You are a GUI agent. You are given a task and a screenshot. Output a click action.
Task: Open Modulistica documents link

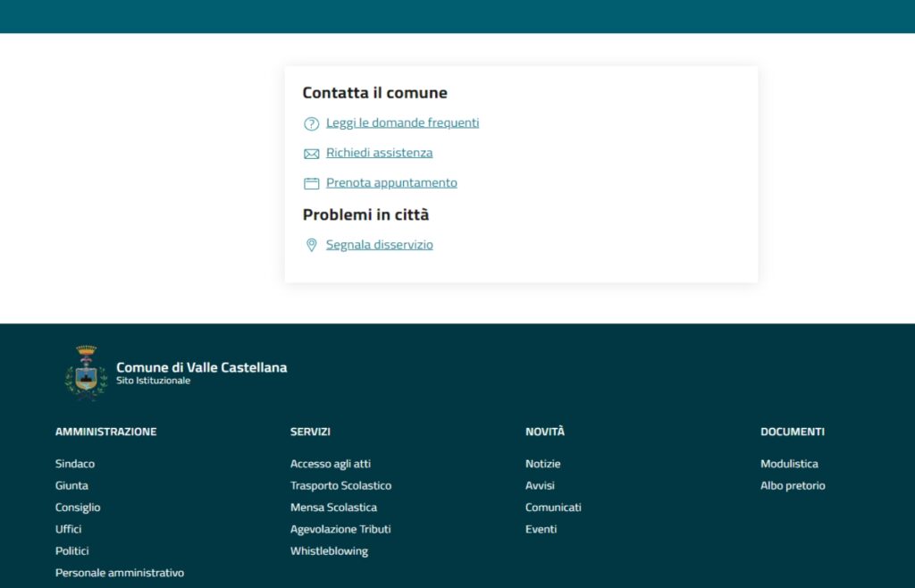pyautogui.click(x=789, y=464)
